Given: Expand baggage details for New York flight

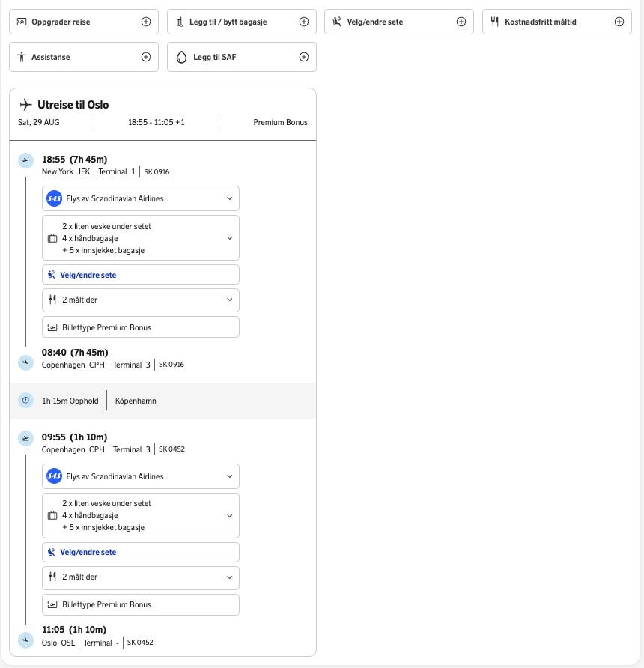Looking at the screenshot, I should [x=141, y=238].
